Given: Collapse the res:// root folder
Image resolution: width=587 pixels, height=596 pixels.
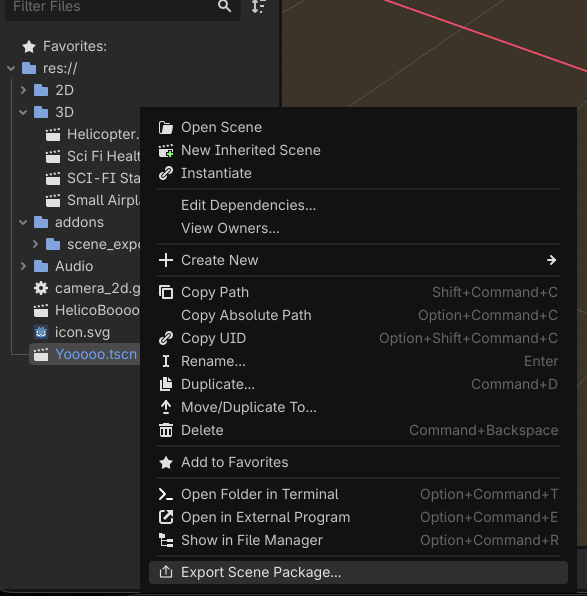Looking at the screenshot, I should [11, 68].
